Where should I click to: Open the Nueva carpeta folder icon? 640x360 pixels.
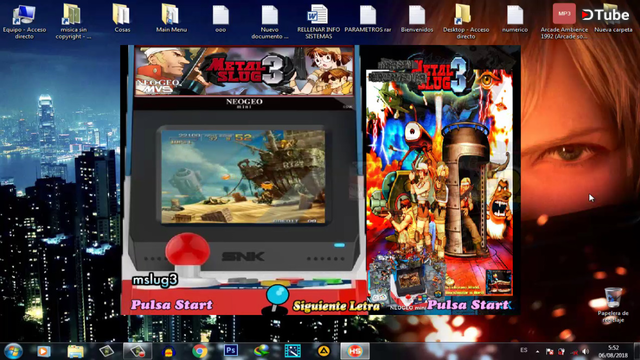coord(612,18)
